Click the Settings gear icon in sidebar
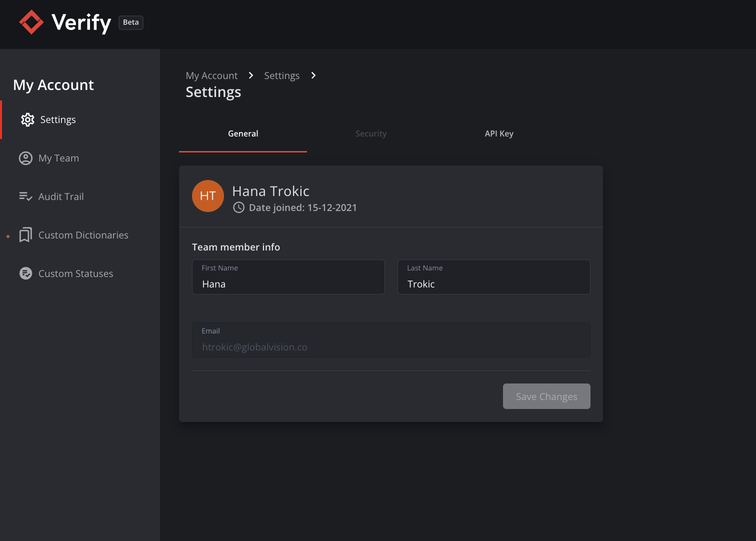756x541 pixels. click(x=27, y=120)
